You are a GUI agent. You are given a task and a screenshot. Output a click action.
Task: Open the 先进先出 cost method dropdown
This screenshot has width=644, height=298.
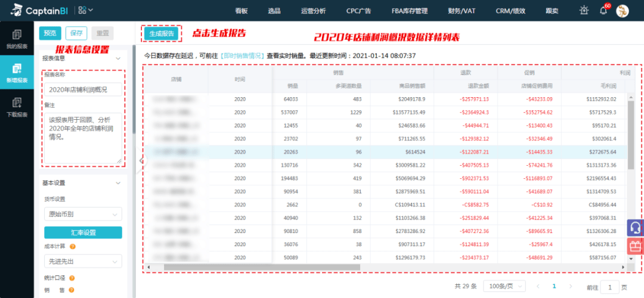coord(83,261)
